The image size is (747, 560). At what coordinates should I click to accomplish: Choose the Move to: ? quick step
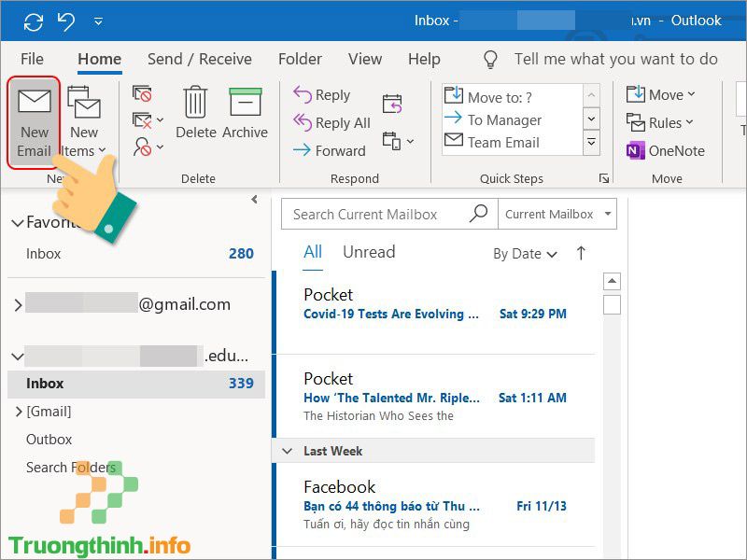pos(512,97)
